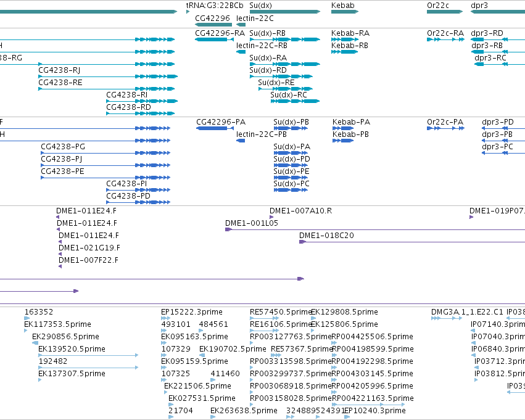Click protein CG4238-PE
The width and height of the screenshot is (525, 420).
105,178
